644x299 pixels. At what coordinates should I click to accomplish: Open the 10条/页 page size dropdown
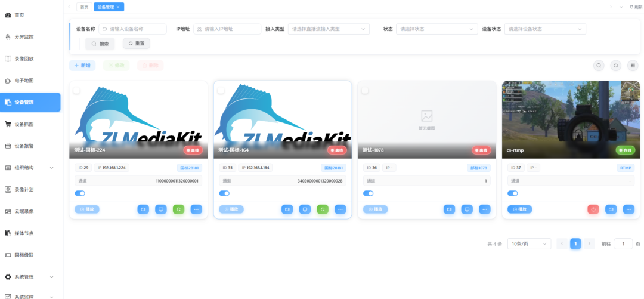pos(530,244)
